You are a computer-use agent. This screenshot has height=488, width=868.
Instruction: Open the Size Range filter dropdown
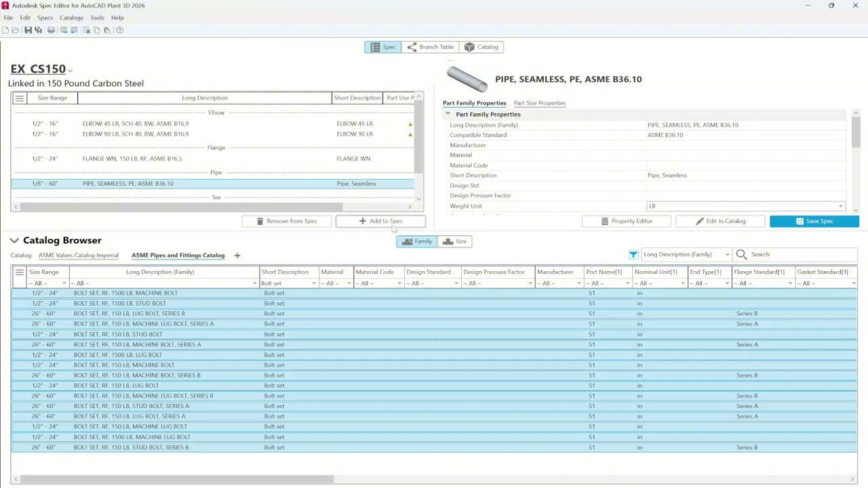[x=64, y=283]
